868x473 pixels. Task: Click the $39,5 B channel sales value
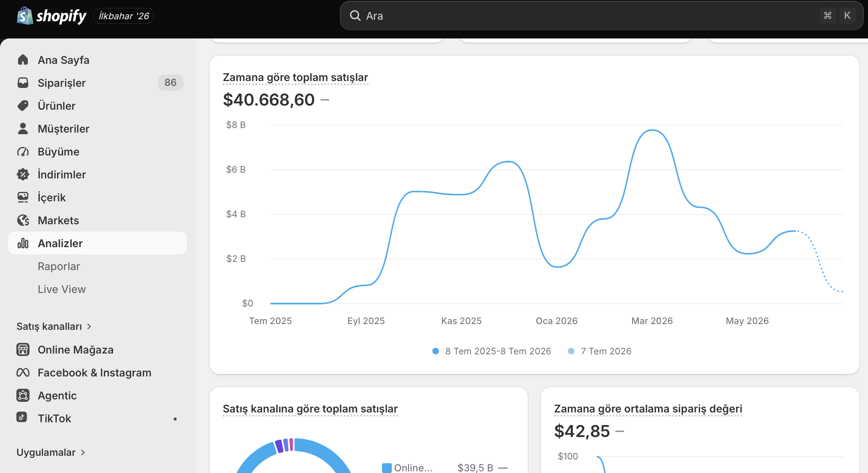475,468
